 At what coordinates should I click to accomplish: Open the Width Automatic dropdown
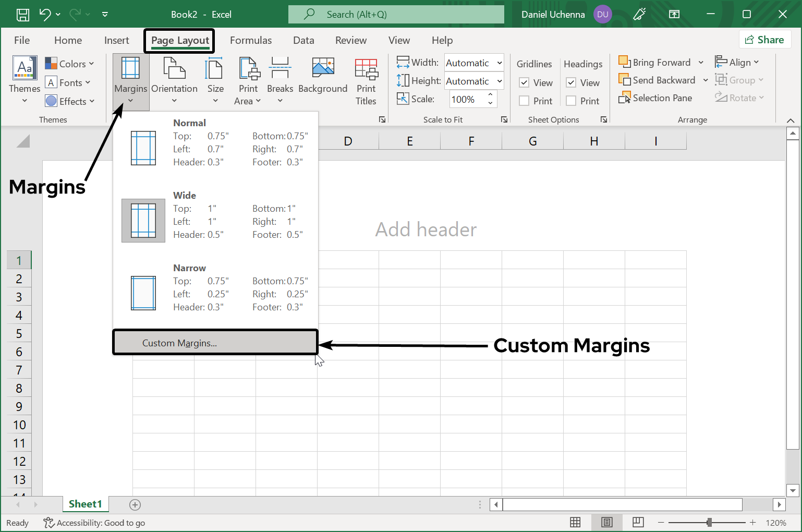coord(497,63)
